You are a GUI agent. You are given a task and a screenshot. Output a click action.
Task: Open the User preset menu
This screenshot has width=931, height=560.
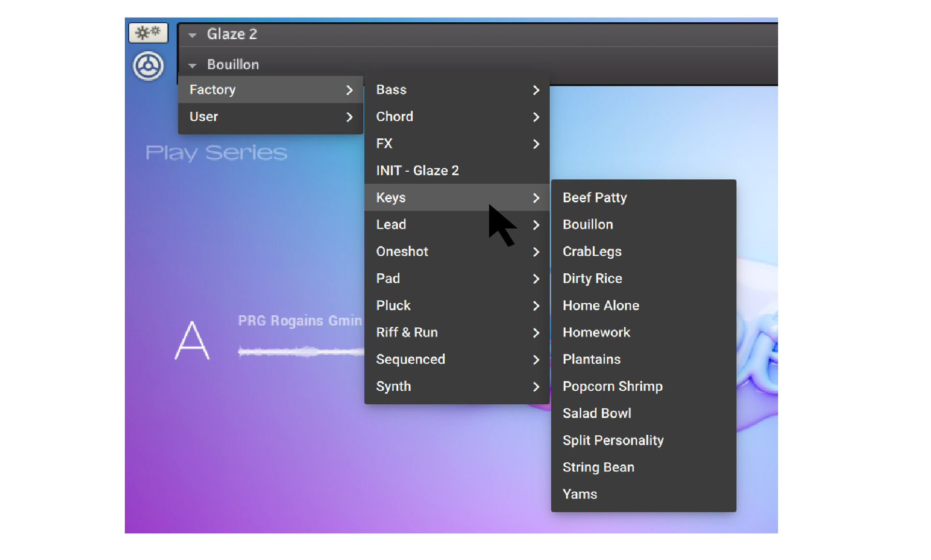(x=242, y=117)
